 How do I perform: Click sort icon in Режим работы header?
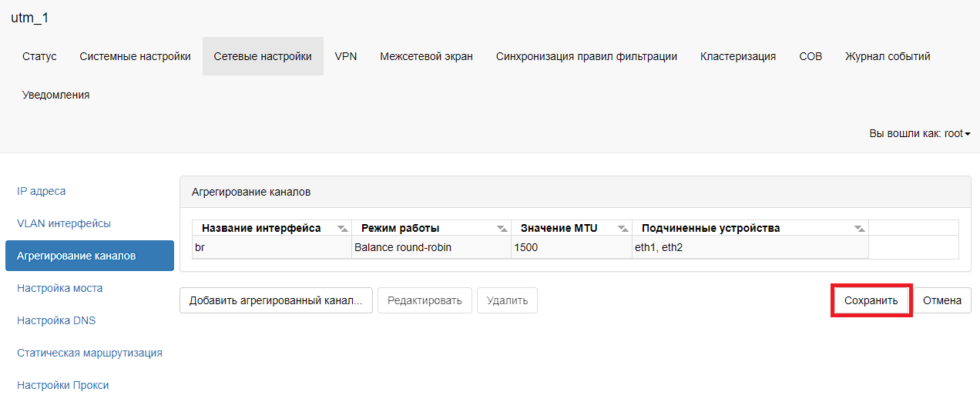tap(502, 229)
